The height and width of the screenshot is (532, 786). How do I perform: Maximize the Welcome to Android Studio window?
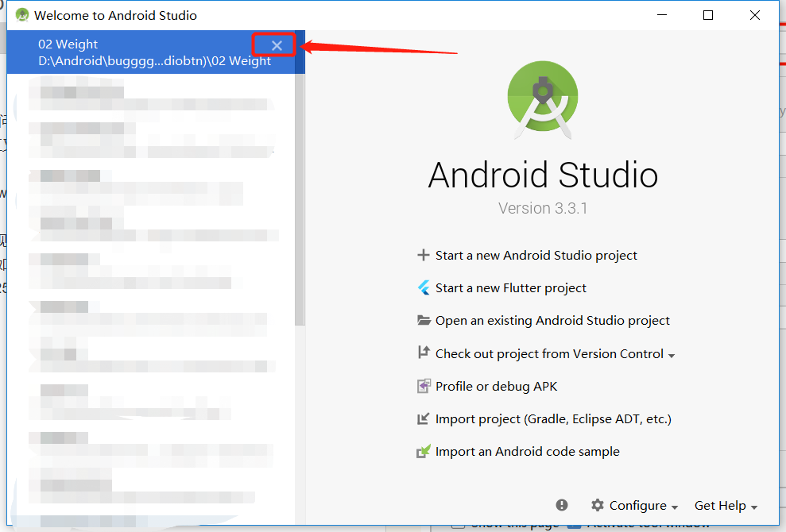(708, 15)
